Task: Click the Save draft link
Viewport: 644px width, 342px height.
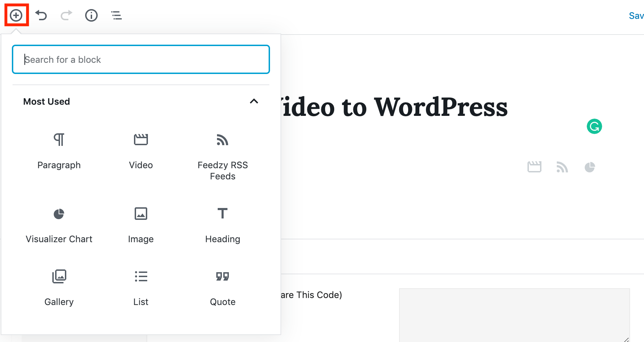Action: (x=636, y=16)
